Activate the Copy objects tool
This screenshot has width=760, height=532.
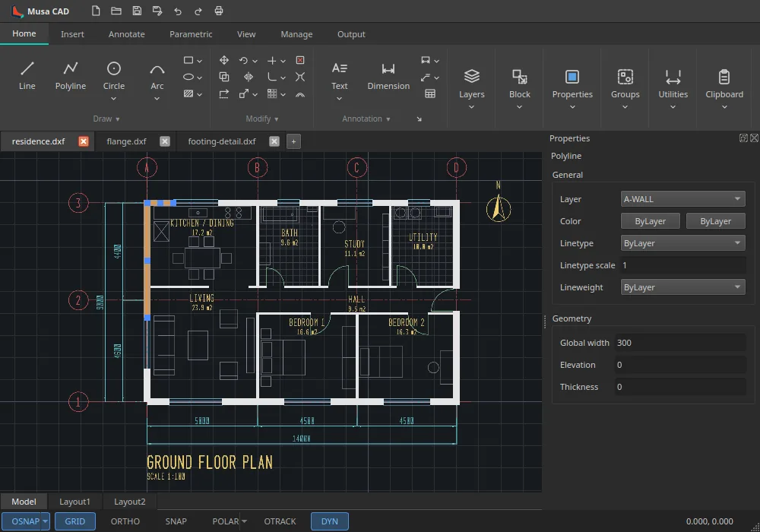pyautogui.click(x=224, y=77)
